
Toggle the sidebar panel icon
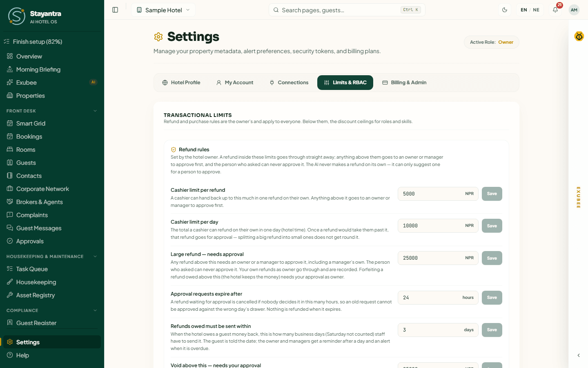115,10
